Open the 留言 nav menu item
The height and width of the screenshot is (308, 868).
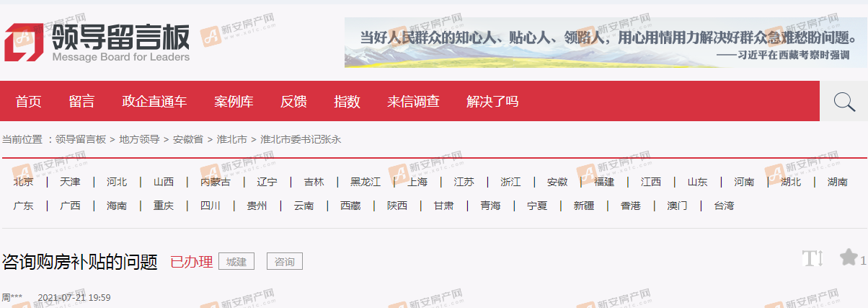[82, 102]
